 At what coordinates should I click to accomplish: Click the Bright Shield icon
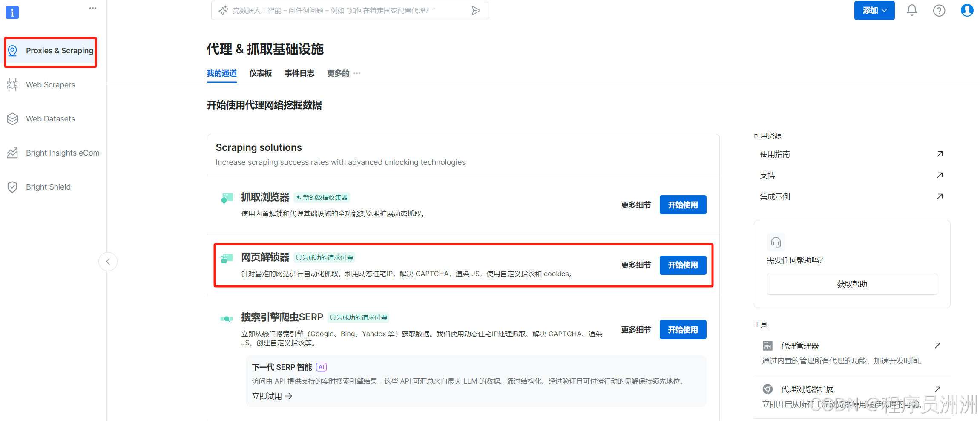tap(12, 187)
